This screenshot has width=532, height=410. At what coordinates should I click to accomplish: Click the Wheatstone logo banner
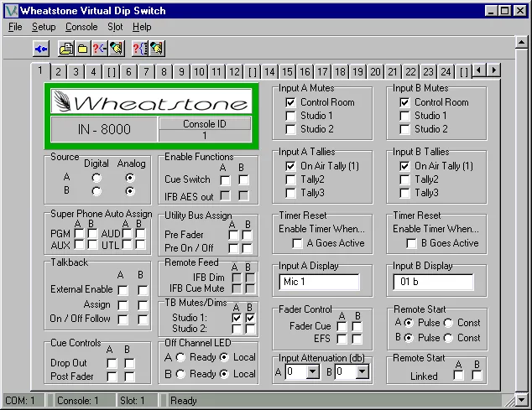click(151, 101)
